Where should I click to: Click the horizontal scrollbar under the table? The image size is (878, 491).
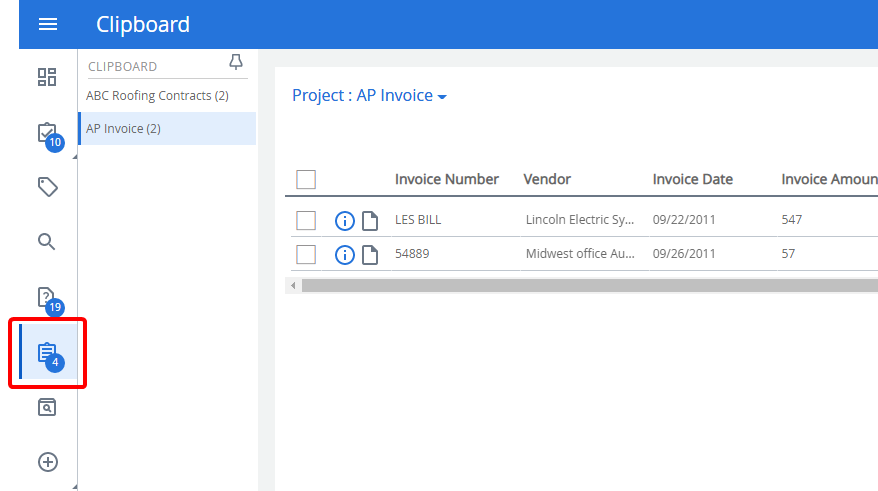tap(580, 286)
